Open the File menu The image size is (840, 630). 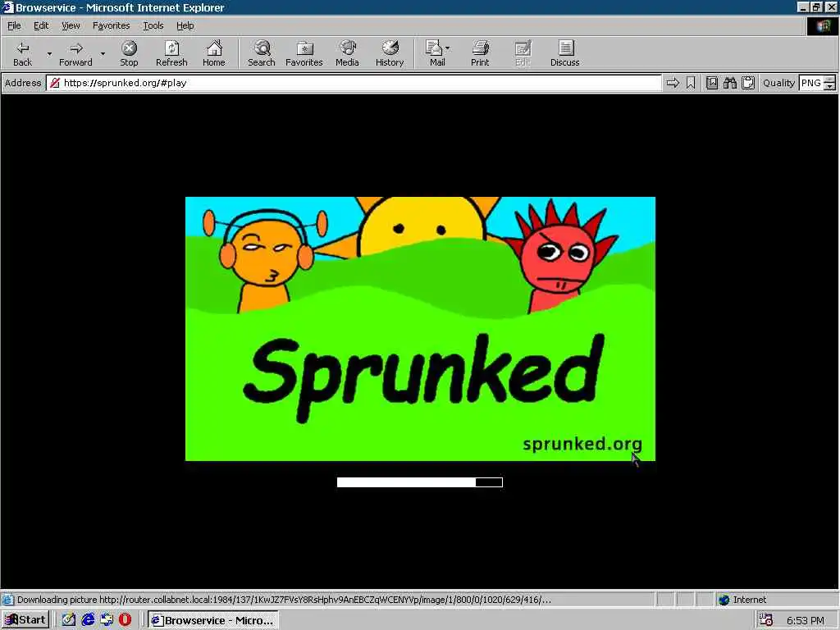coord(14,25)
